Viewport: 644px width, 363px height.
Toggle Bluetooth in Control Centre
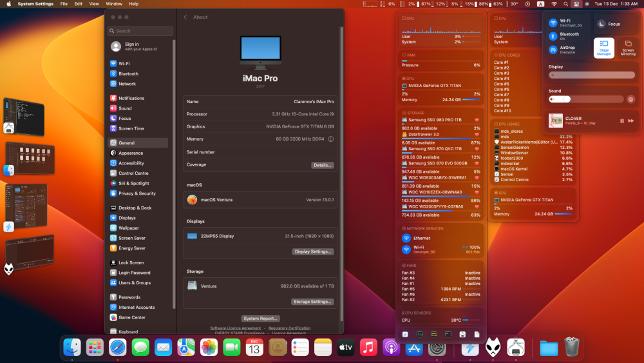click(x=553, y=36)
